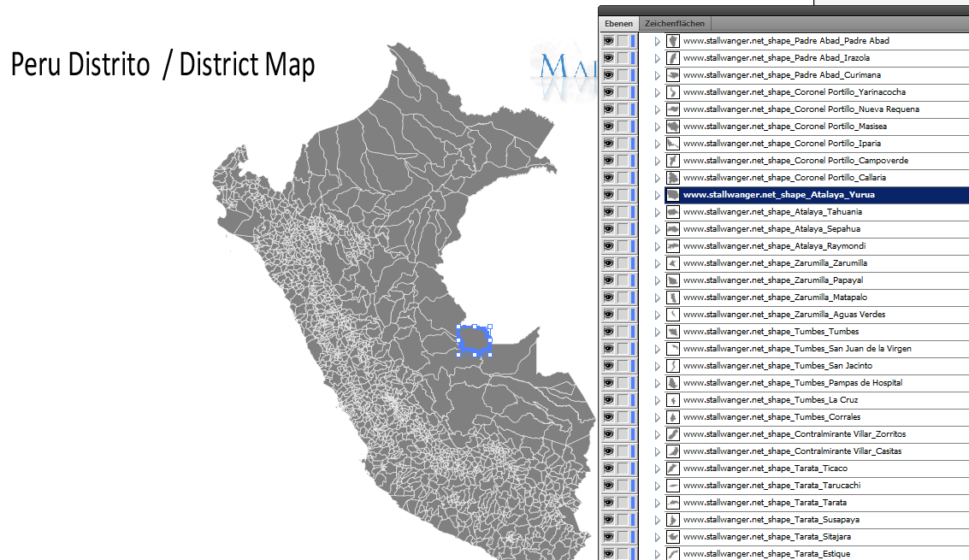Screen dimensions: 969x560
Task: Switch to the Zeichenflächen tab
Action: pos(674,24)
